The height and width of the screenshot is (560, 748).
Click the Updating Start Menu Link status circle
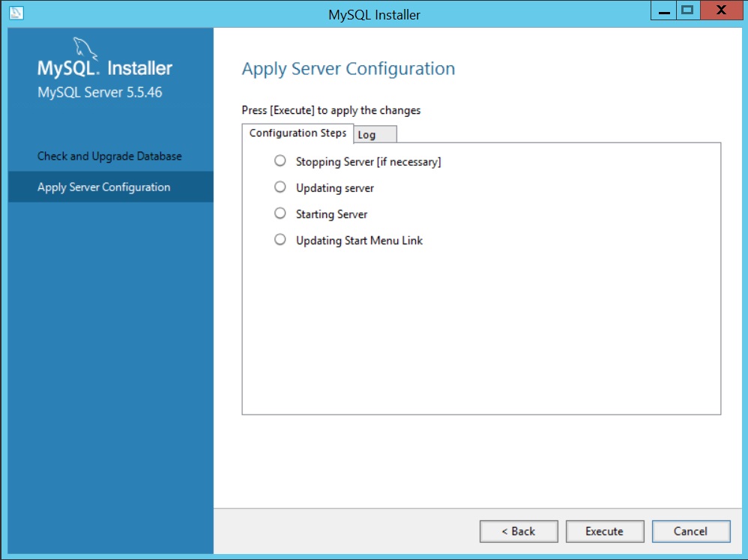280,239
